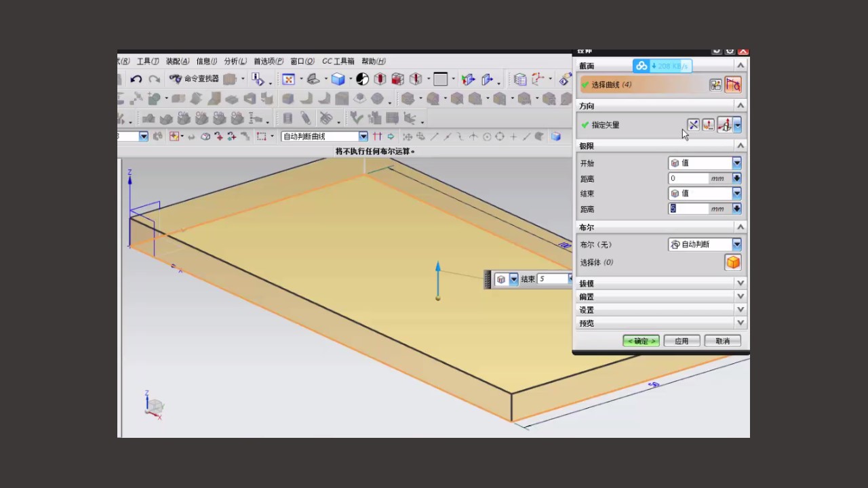Click the start 距离 field showing 0
Image resolution: width=868 pixels, height=488 pixels.
(x=688, y=178)
